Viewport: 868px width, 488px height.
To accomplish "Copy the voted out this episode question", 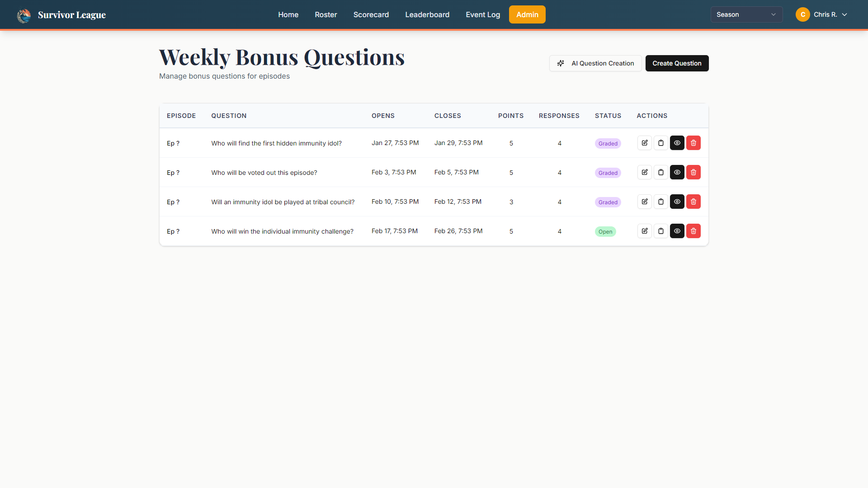I will point(661,172).
